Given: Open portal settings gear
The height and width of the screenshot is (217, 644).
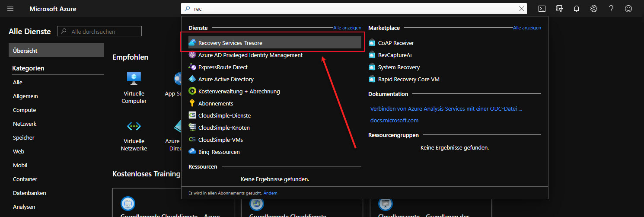Looking at the screenshot, I should pyautogui.click(x=594, y=9).
